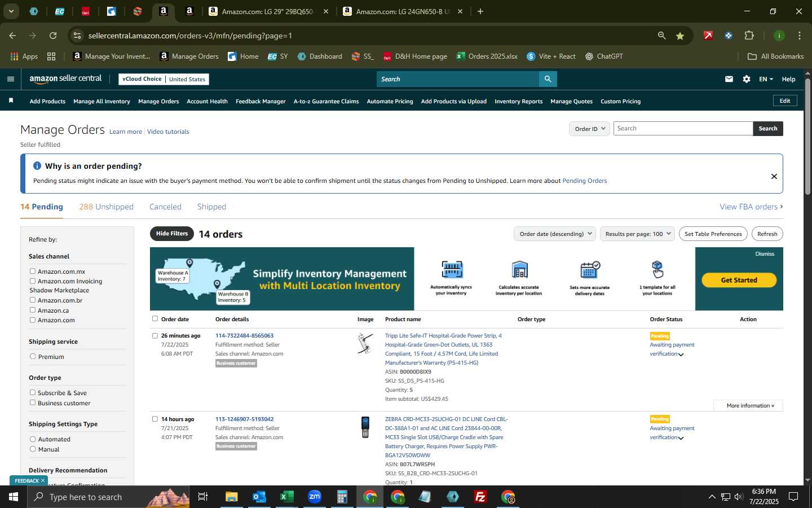
Task: Go back with the browser back arrow
Action: point(12,36)
